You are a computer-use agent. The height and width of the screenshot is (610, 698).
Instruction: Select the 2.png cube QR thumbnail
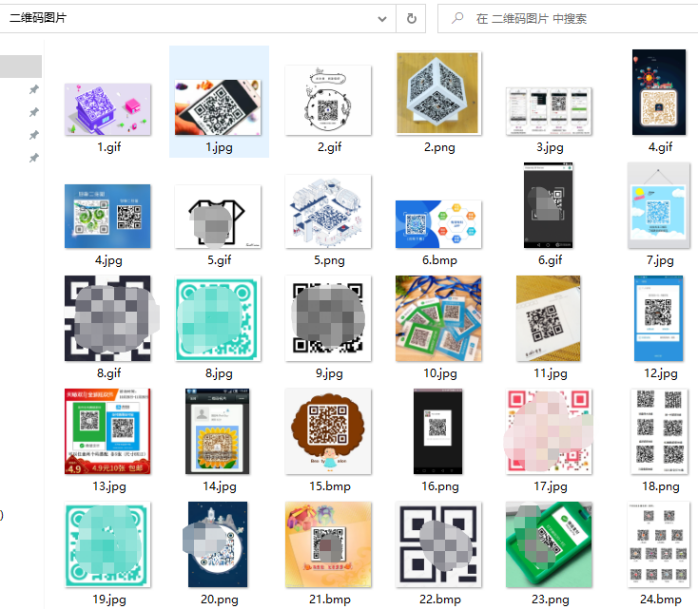[x=439, y=93]
